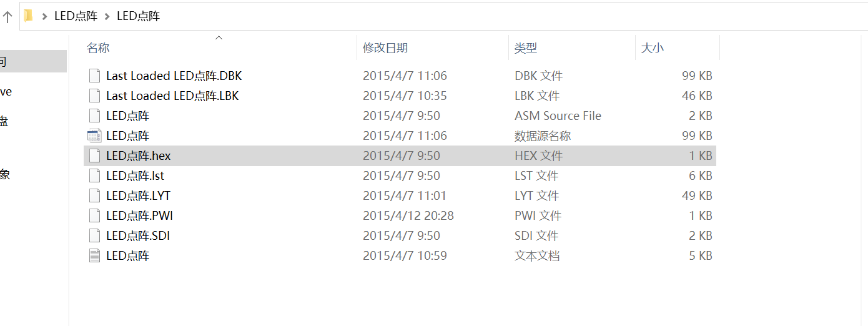The image size is (868, 326).
Task: Sort files by 修改日期 column header
Action: [385, 48]
